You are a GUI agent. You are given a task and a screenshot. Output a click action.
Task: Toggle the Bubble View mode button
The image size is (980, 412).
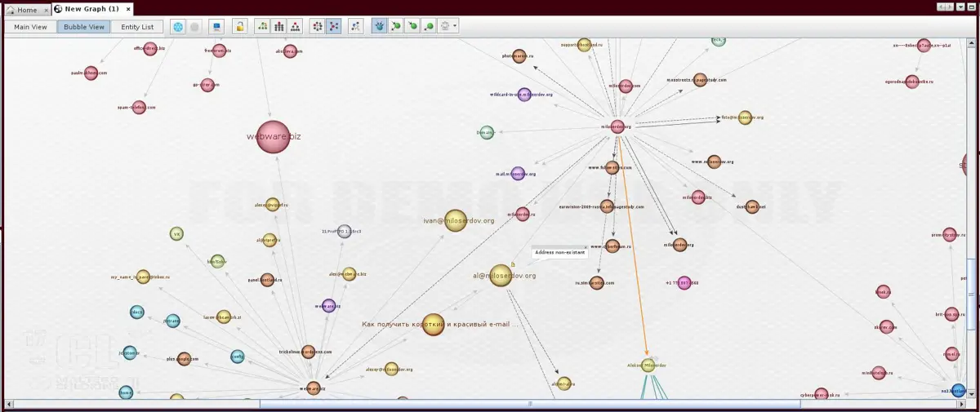(x=84, y=27)
